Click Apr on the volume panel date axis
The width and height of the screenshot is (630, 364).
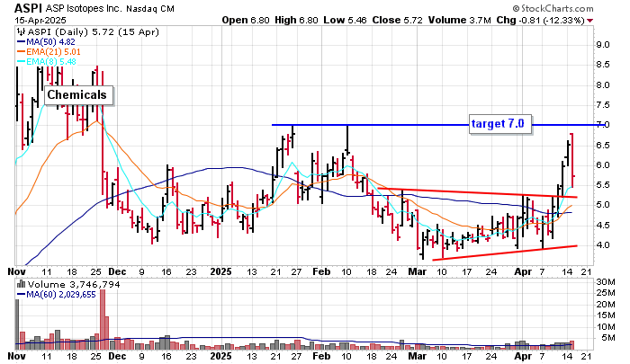pyautogui.click(x=523, y=357)
